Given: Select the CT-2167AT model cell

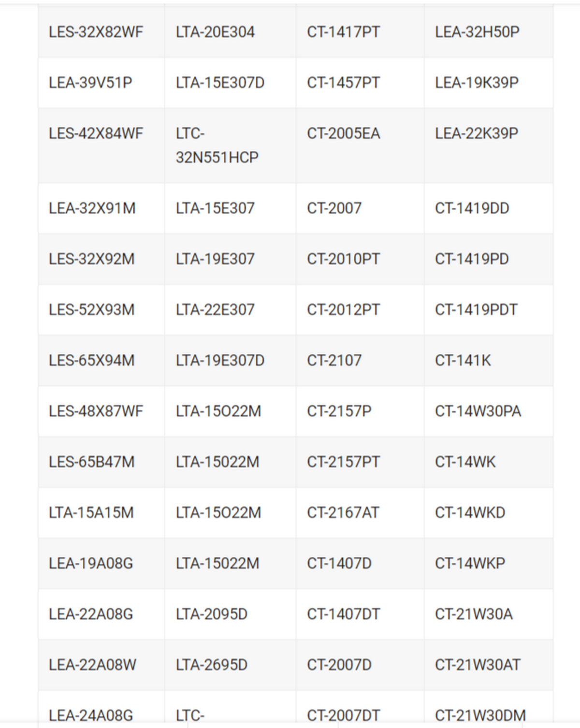Looking at the screenshot, I should pyautogui.click(x=343, y=513).
